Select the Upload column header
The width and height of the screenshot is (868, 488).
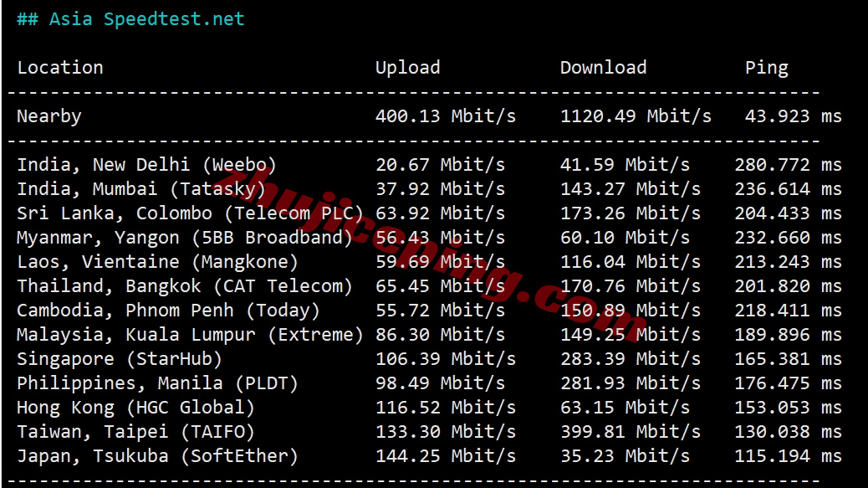[x=407, y=68]
